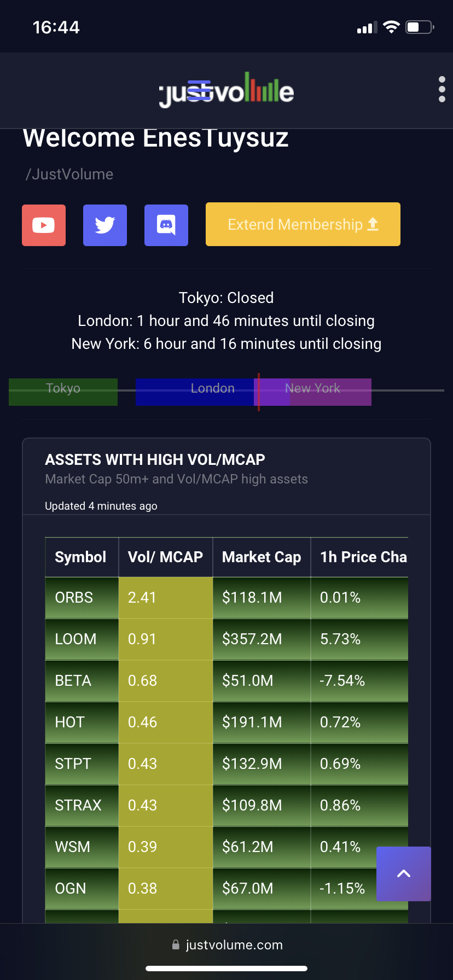Screen dimensions: 453x980
Task: Click Extend Membership button
Action: (x=303, y=224)
